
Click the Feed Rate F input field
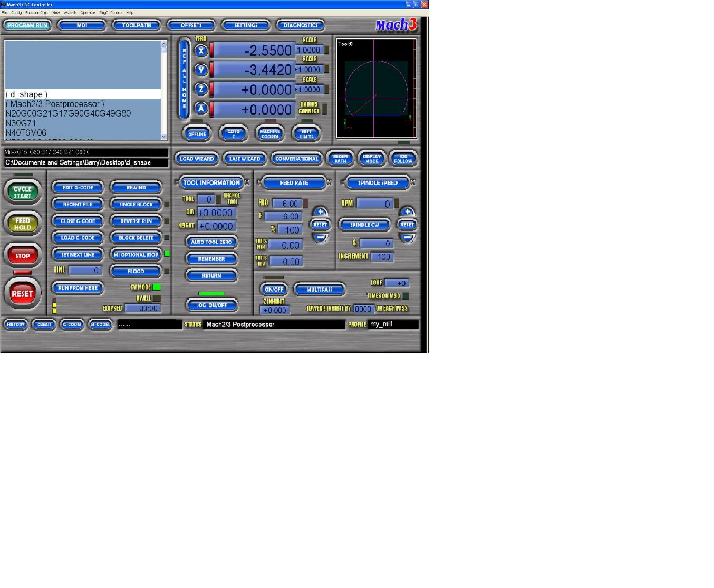click(x=284, y=216)
